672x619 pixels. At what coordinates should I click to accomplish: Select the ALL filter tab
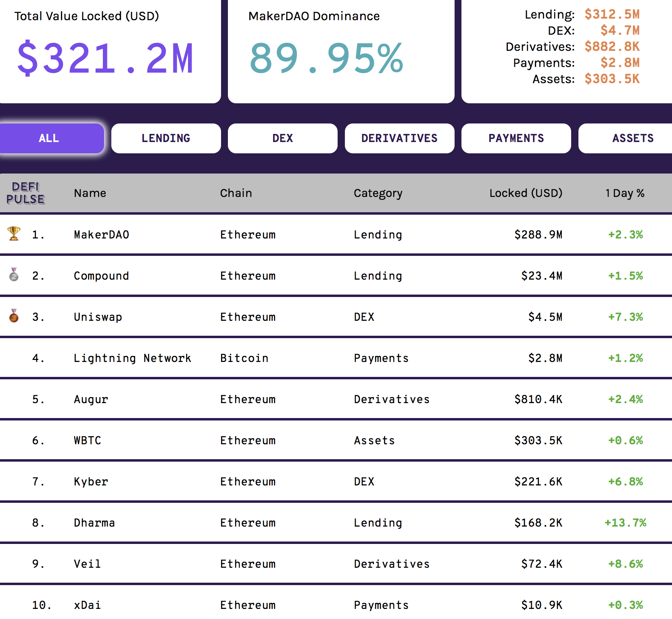[49, 138]
